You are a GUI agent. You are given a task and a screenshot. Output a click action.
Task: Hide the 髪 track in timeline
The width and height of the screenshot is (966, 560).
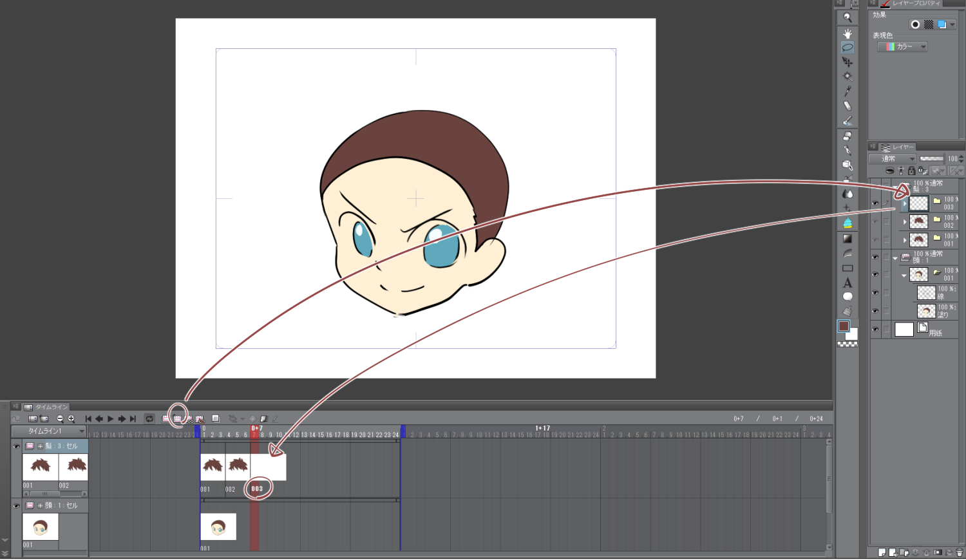point(16,446)
